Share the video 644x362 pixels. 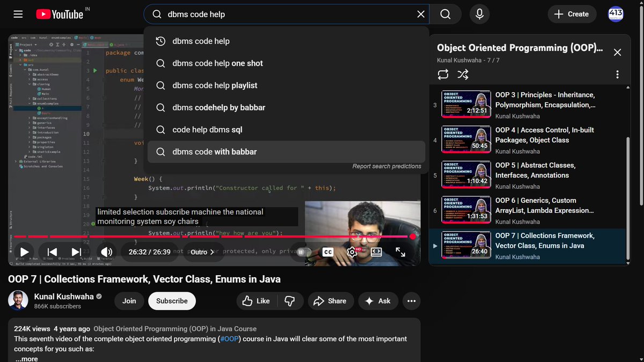330,301
